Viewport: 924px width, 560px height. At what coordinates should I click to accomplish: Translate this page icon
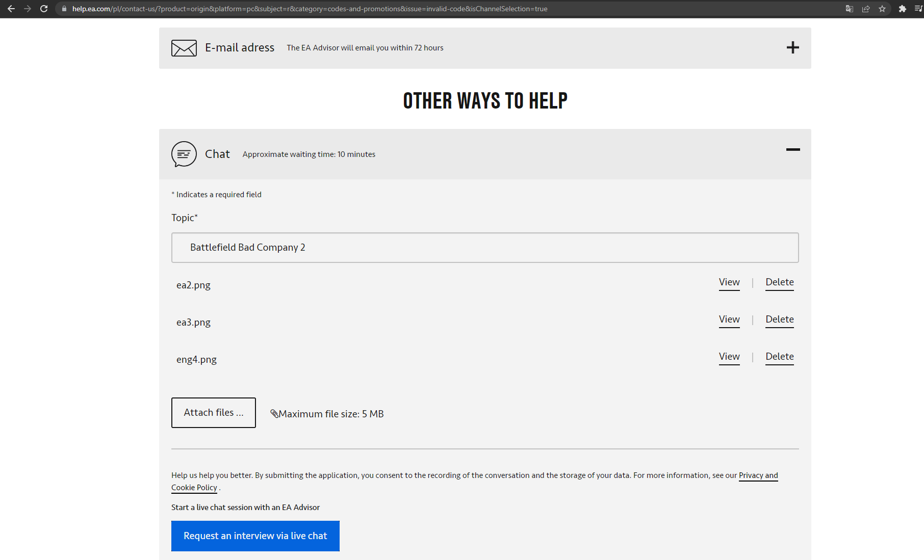850,9
